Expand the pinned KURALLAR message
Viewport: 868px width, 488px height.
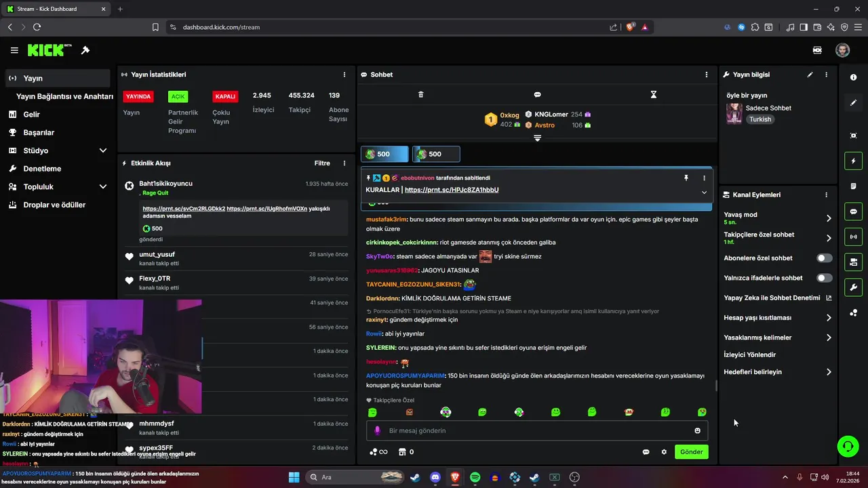tap(704, 192)
